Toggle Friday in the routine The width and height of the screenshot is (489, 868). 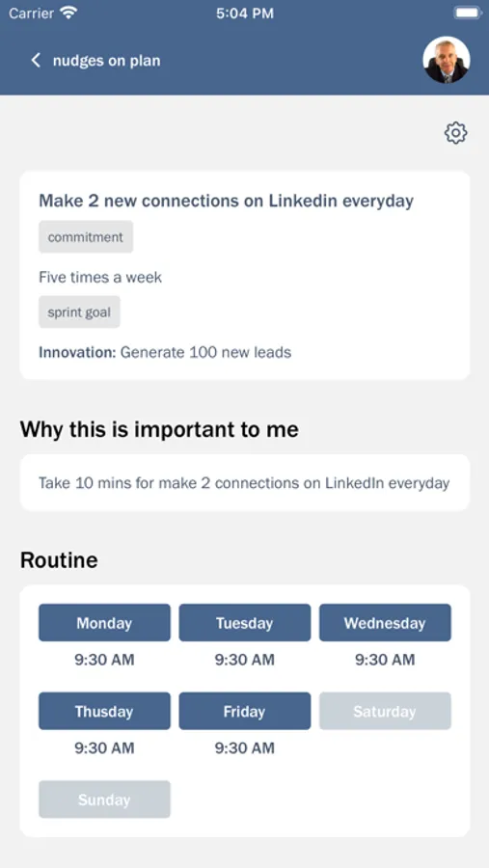(x=245, y=711)
